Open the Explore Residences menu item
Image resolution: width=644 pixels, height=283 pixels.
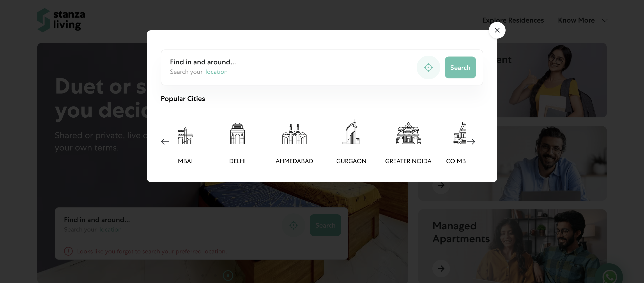pyautogui.click(x=513, y=20)
